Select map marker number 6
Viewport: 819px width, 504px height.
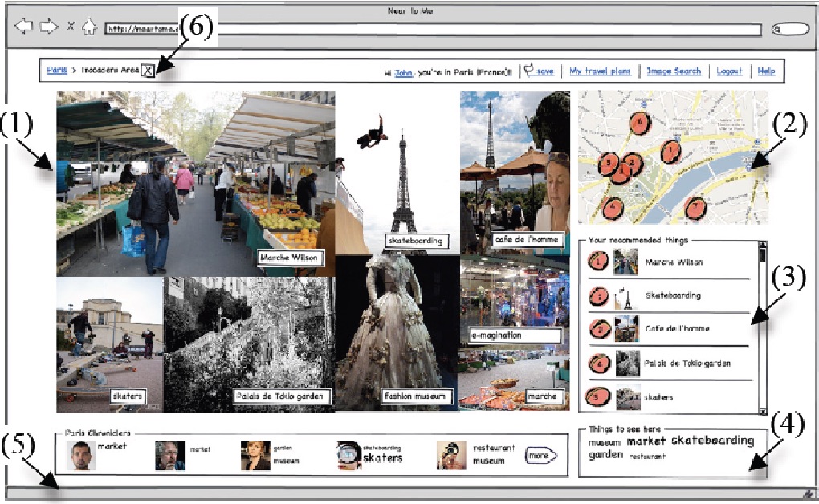click(639, 123)
